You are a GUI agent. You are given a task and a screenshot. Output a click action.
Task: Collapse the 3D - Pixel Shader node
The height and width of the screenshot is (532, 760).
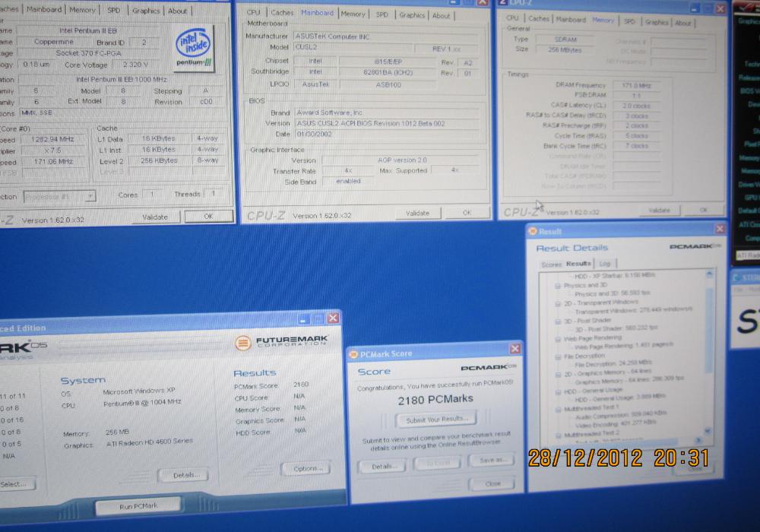click(558, 321)
